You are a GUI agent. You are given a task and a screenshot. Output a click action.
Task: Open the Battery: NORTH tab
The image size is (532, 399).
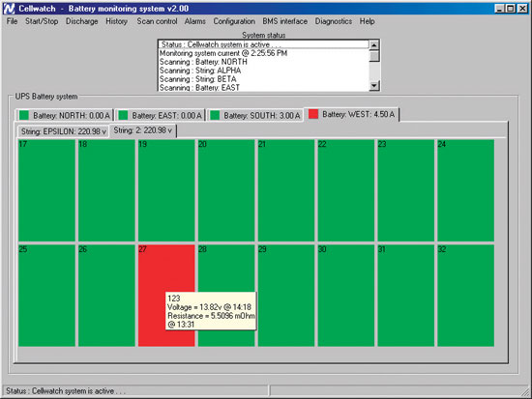click(65, 116)
